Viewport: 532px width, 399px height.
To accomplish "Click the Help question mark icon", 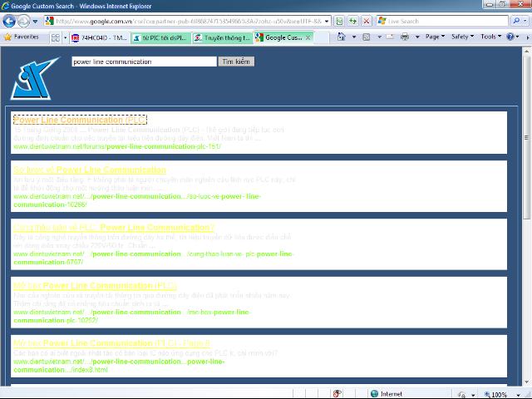I will coord(510,37).
